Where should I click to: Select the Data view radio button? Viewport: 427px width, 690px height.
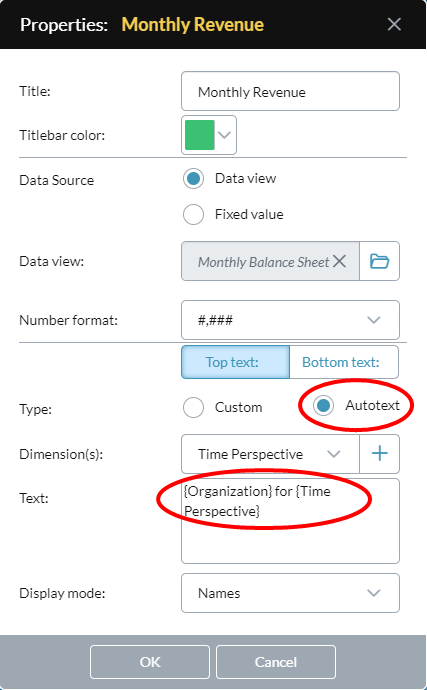pyautogui.click(x=193, y=179)
